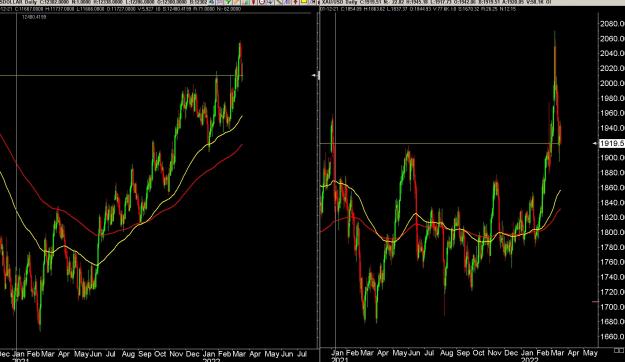Viewport: 625px width, 362px height.
Task: Click the yellow square toolbar icon
Action: coord(304,2)
